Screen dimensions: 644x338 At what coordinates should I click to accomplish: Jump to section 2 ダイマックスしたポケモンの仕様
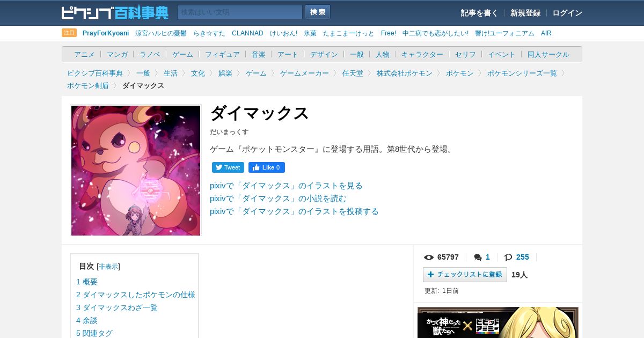136,295
